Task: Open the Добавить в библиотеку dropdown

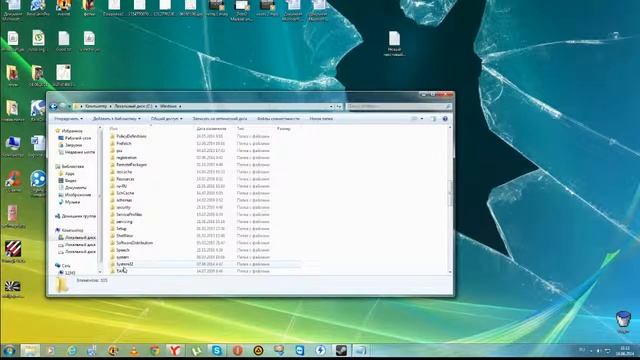Action: (x=117, y=119)
